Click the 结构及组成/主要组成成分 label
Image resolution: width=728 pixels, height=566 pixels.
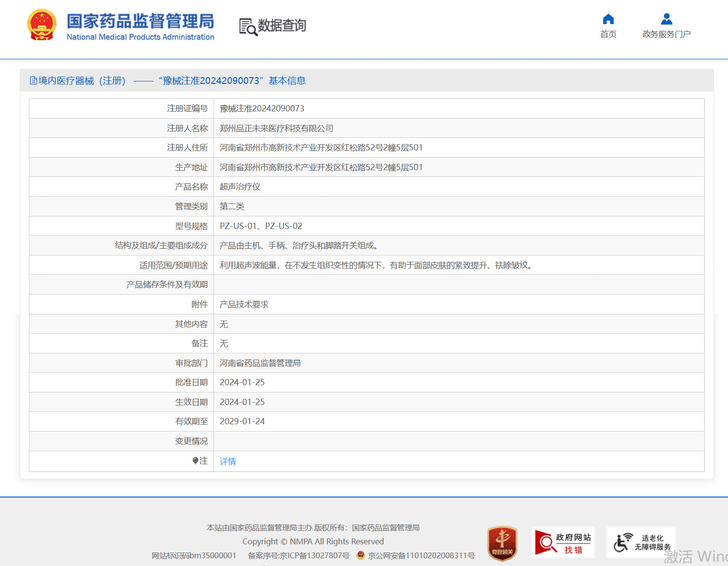point(161,245)
